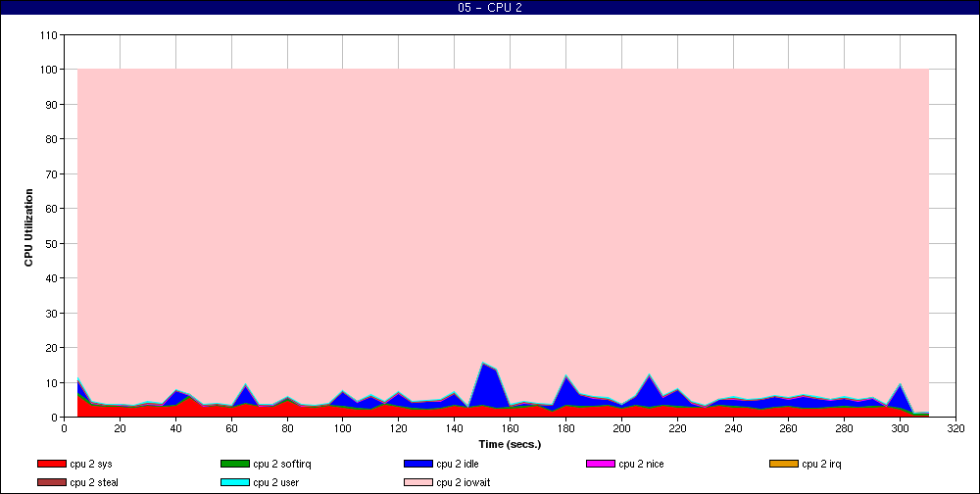
Task: Click the x-axis value 200
Action: pyautogui.click(x=621, y=428)
